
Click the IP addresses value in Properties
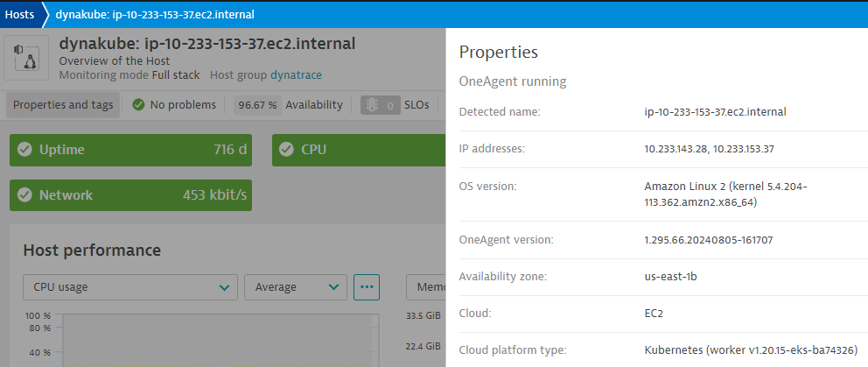click(709, 149)
